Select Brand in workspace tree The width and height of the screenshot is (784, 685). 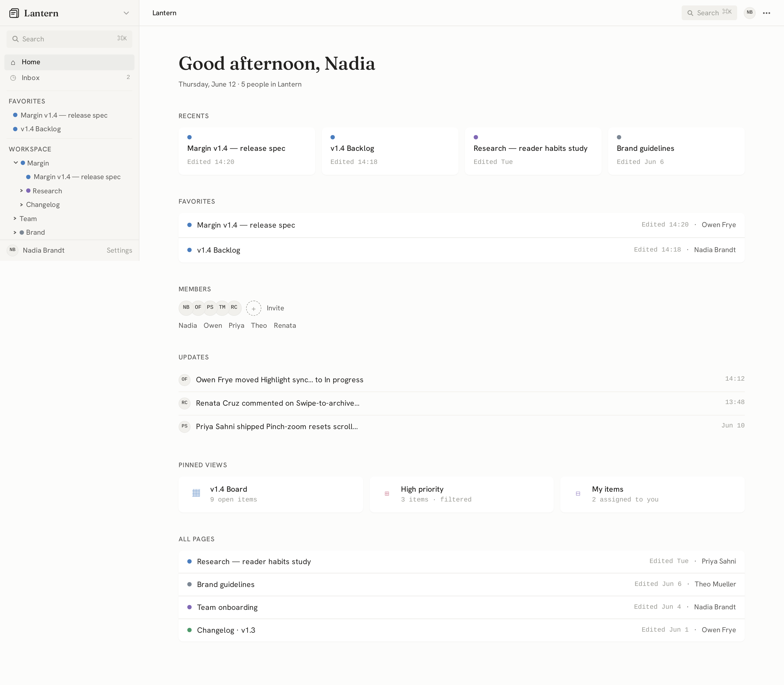[x=36, y=233]
